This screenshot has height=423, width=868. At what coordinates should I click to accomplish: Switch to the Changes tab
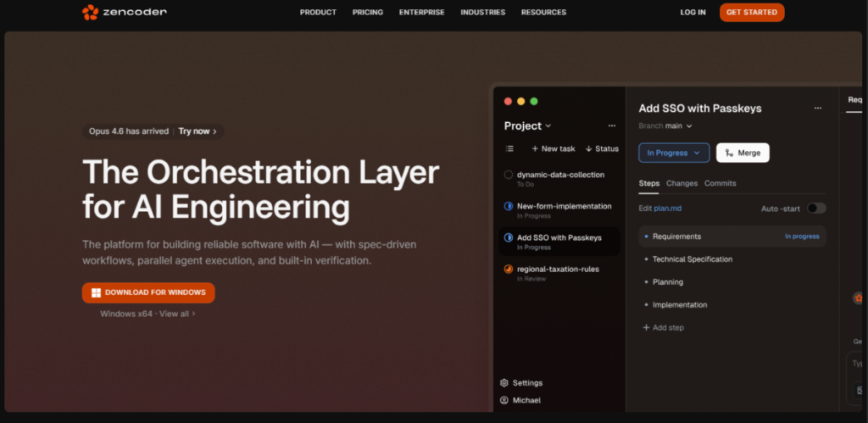pyautogui.click(x=682, y=183)
